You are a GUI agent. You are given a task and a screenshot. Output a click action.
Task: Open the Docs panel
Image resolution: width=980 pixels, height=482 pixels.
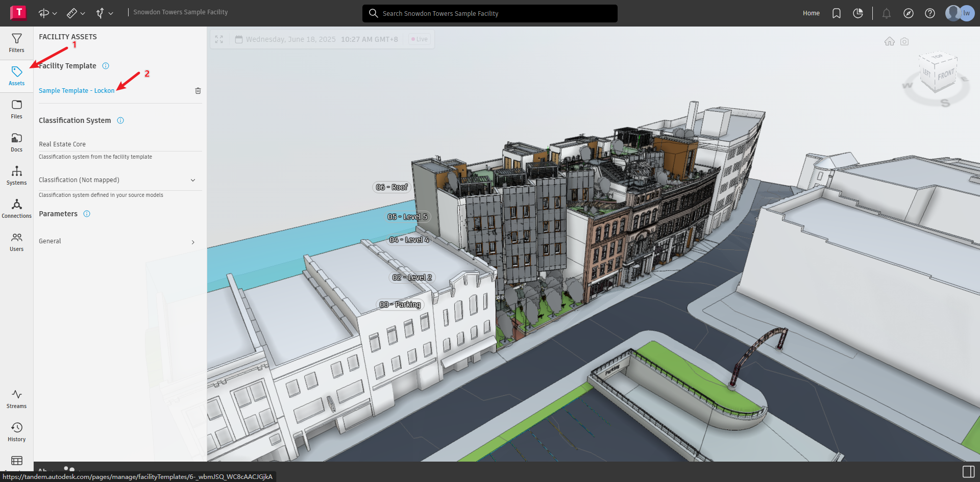(16, 142)
